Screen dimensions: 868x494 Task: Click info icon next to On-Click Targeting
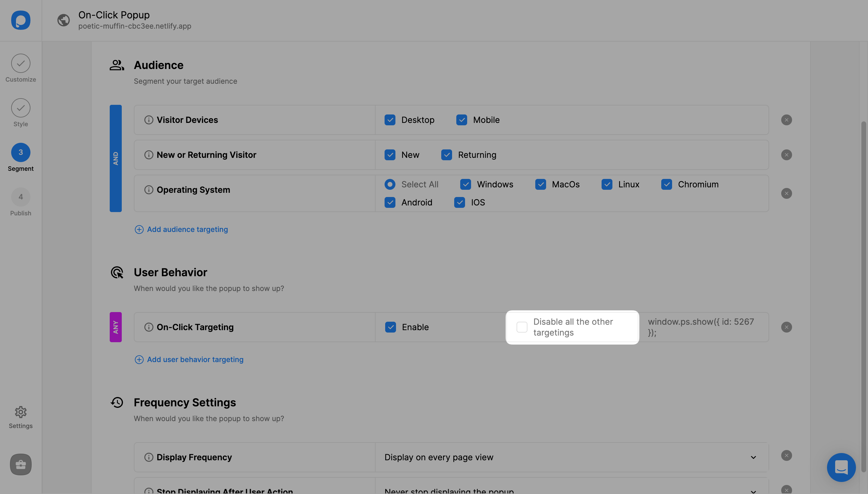tap(149, 327)
